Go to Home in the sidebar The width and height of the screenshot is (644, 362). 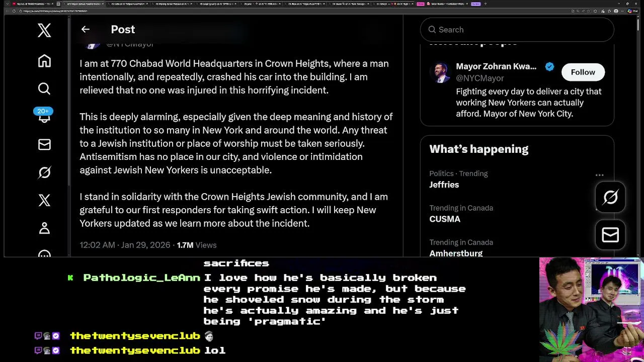click(44, 61)
